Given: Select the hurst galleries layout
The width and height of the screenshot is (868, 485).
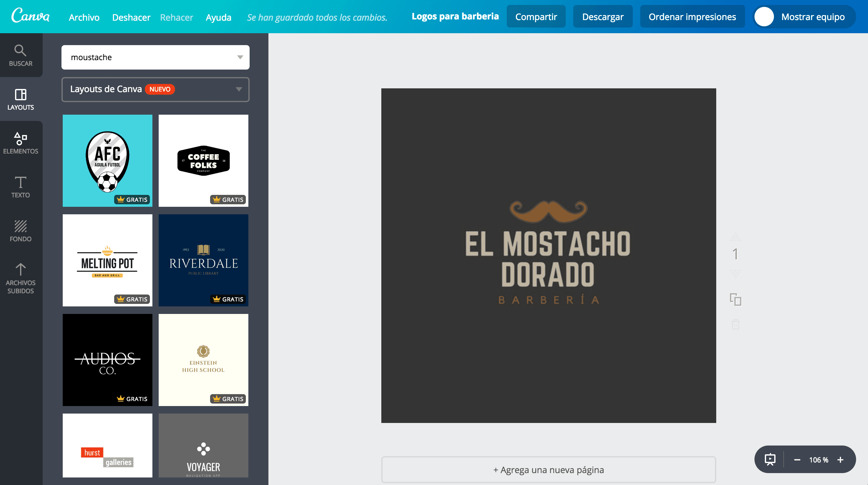Looking at the screenshot, I should [108, 445].
